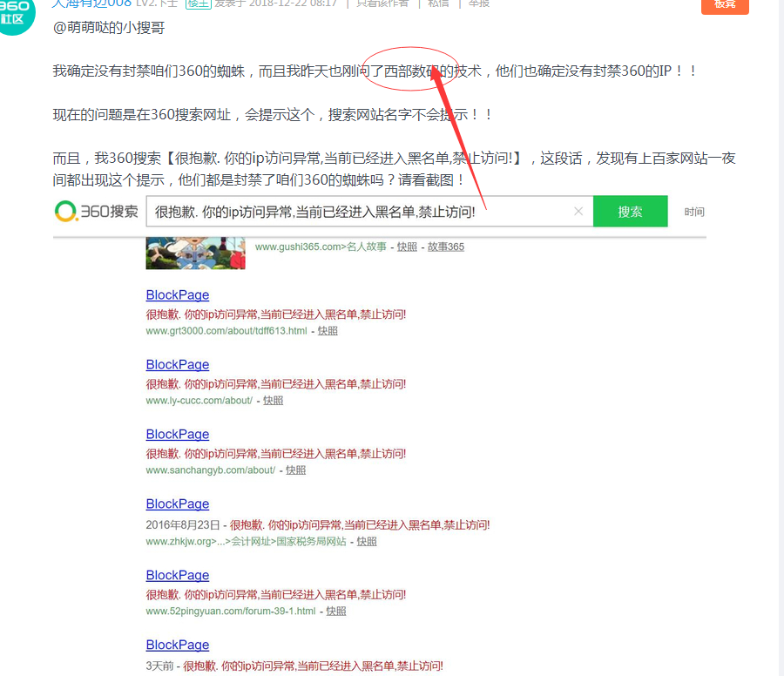Open the BlockPage result for ly-cucc.com
This screenshot has width=784, height=676.
point(178,364)
